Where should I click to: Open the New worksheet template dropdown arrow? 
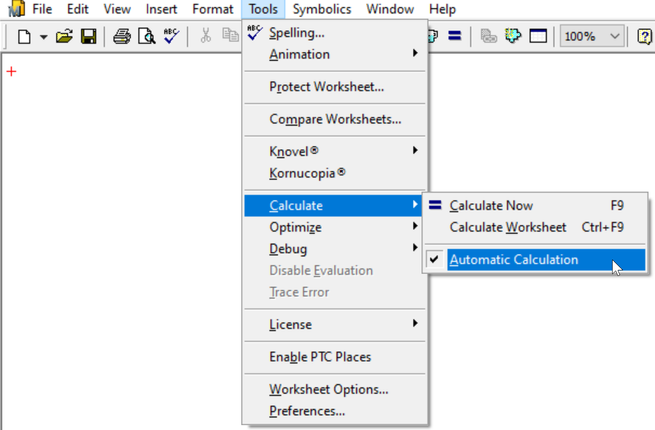43,37
